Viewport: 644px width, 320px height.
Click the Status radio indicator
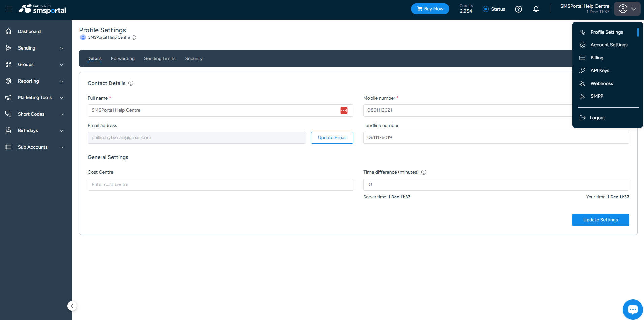(485, 9)
